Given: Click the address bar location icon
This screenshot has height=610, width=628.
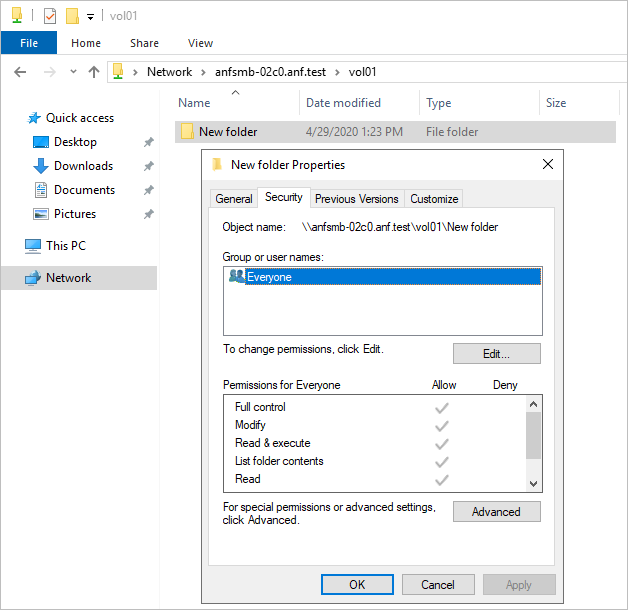Looking at the screenshot, I should click(118, 72).
